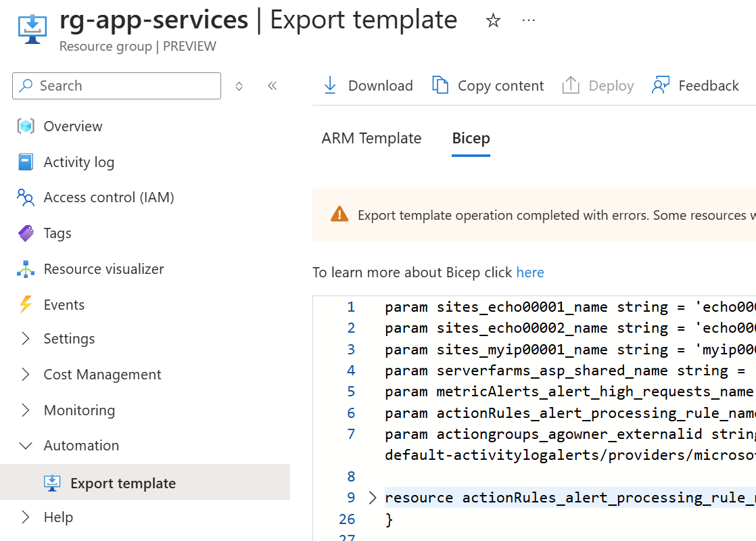Click the favorite star icon next to the title
The image size is (756, 541).
click(x=493, y=21)
